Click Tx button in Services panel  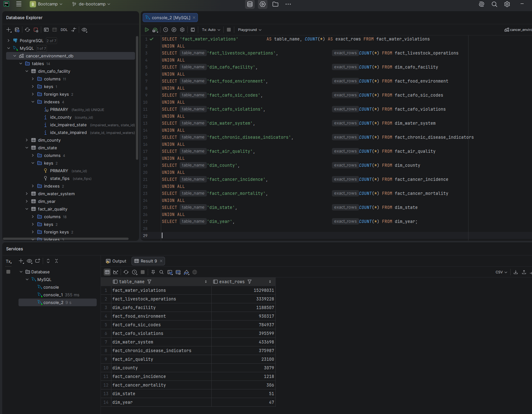[x=9, y=261]
